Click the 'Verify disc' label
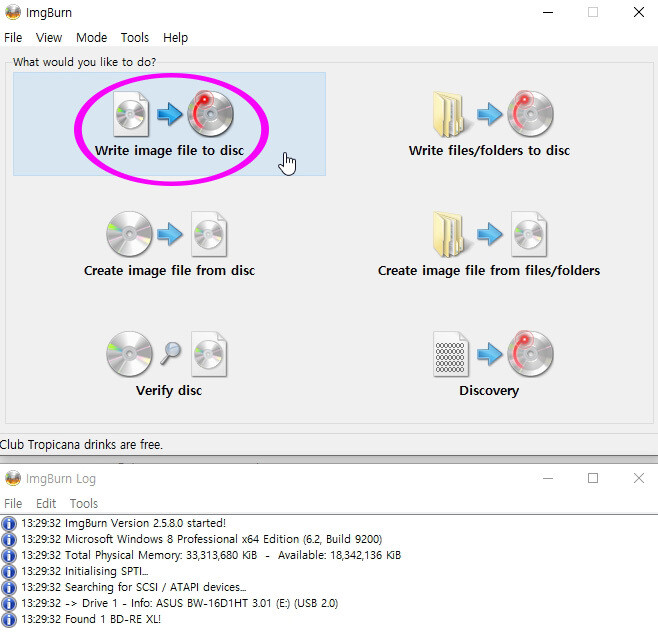Viewport: 658px width, 643px height. click(x=169, y=391)
